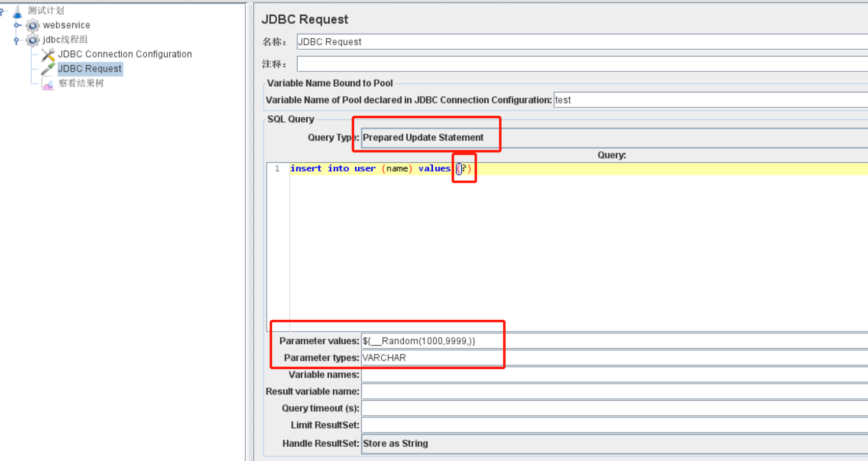868x461 pixels.
Task: Open the Handle ResultSet dropdown
Action: 615,444
